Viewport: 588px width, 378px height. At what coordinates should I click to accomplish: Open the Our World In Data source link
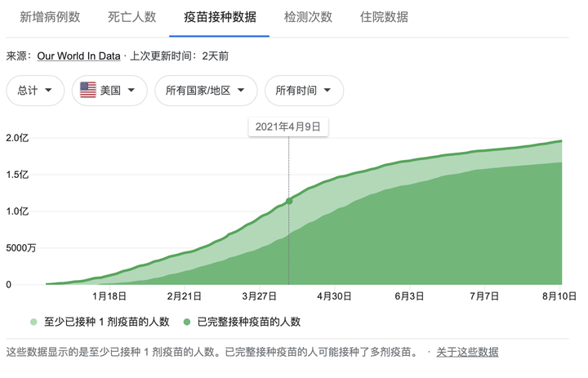pyautogui.click(x=78, y=56)
